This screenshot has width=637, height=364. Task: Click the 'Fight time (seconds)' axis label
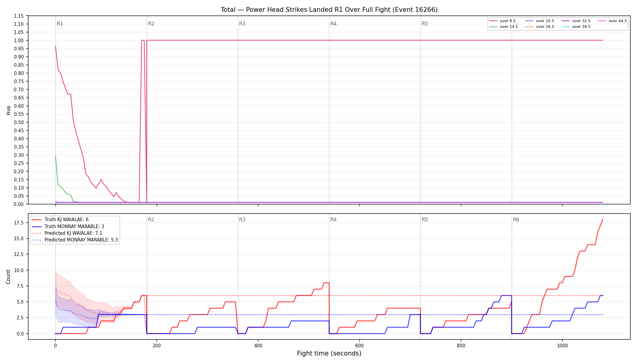point(329,353)
